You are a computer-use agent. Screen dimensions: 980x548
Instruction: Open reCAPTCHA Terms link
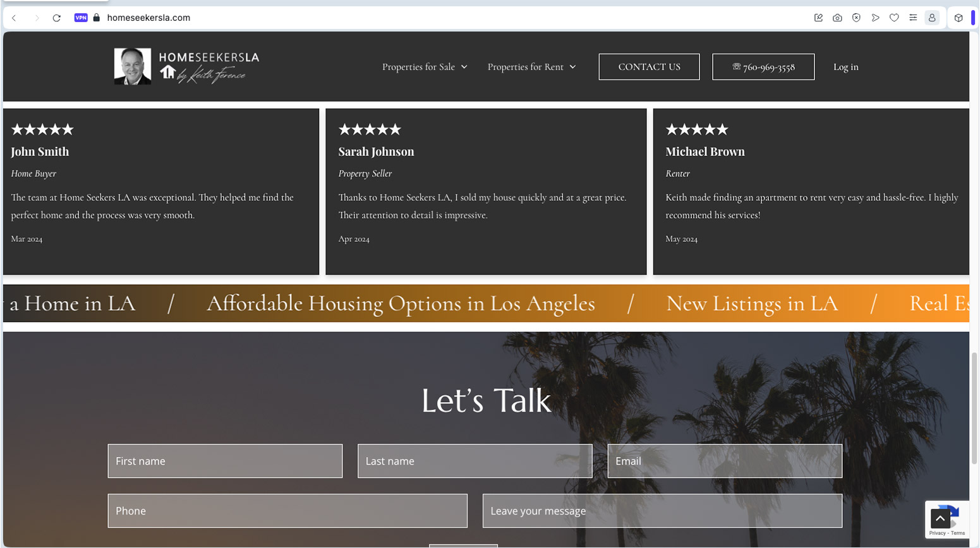pos(959,533)
